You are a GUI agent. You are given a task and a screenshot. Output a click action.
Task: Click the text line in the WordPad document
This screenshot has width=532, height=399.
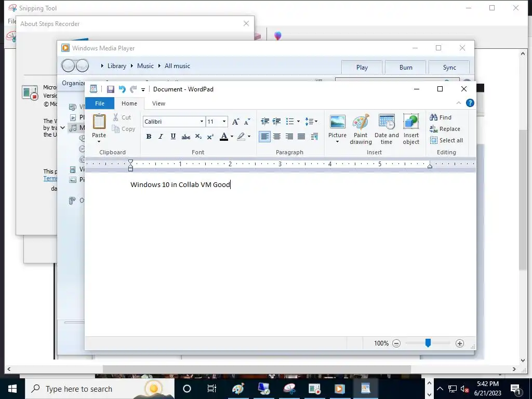coord(180,184)
